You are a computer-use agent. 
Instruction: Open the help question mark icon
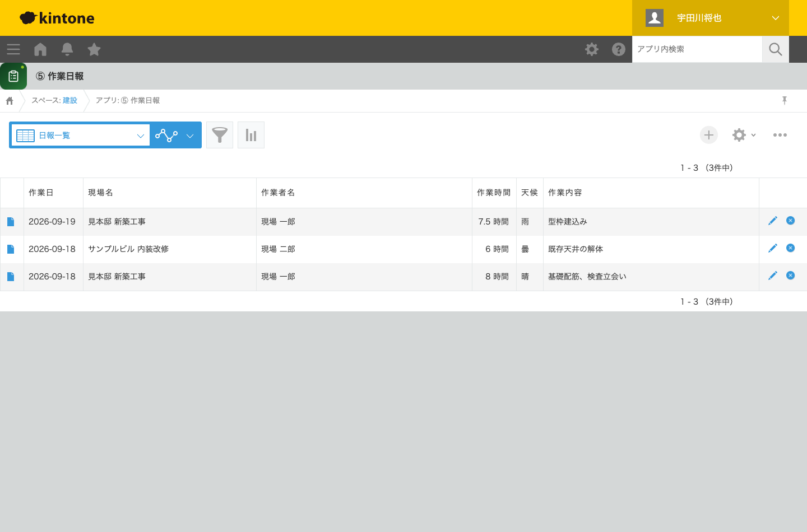pos(619,49)
